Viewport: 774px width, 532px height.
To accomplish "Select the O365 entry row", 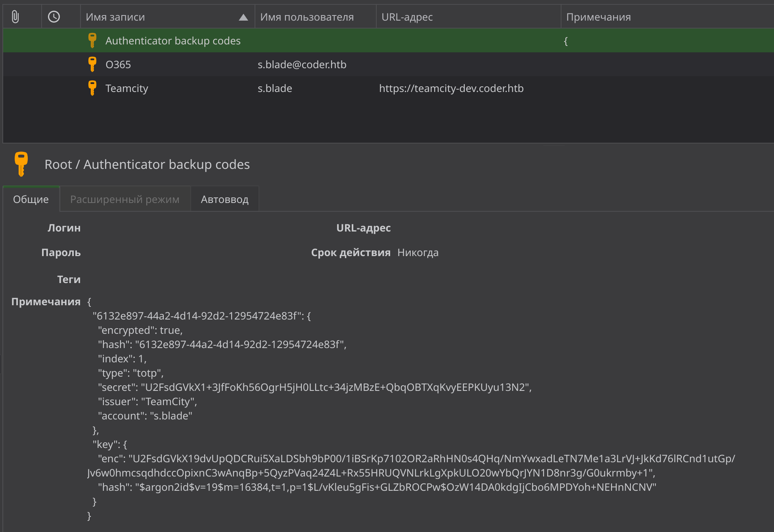I will (x=389, y=64).
